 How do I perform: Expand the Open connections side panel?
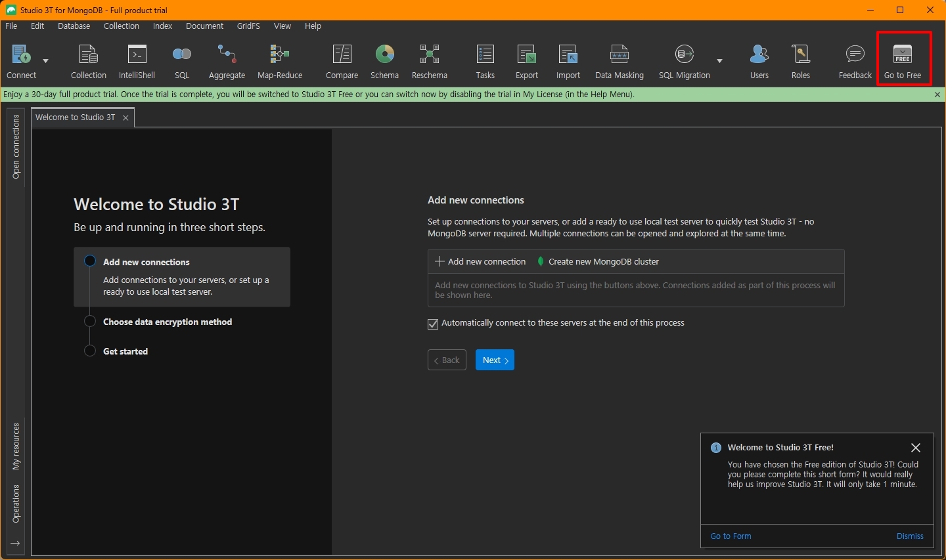coord(16,146)
